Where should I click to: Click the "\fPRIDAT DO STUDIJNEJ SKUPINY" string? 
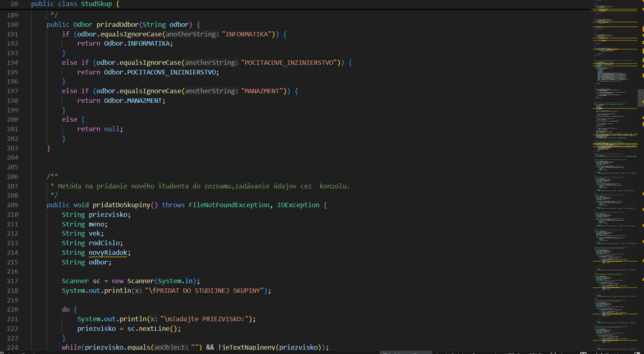204,291
